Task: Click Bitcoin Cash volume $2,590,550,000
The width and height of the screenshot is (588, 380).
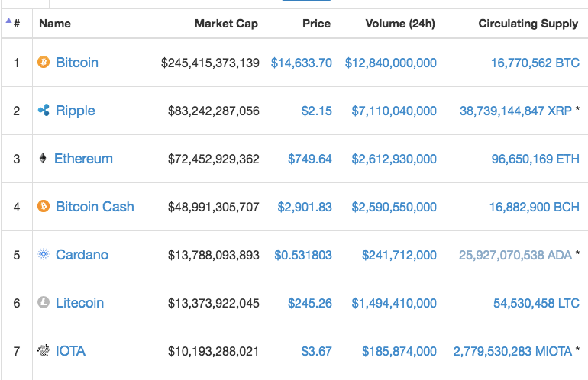Action: pyautogui.click(x=394, y=207)
